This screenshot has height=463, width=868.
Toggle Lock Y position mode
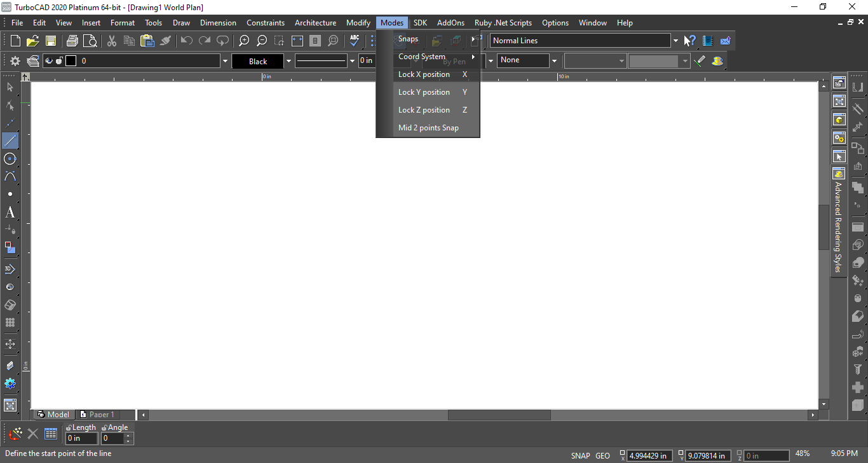point(428,92)
